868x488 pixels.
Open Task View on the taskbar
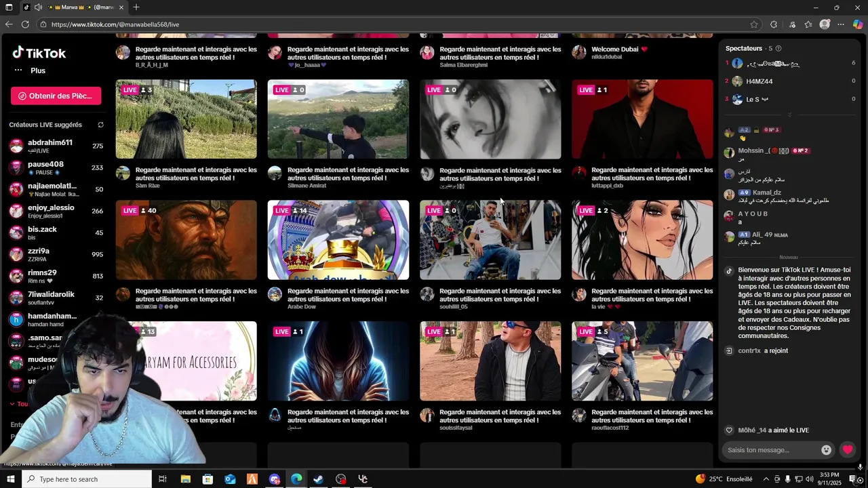[163, 479]
